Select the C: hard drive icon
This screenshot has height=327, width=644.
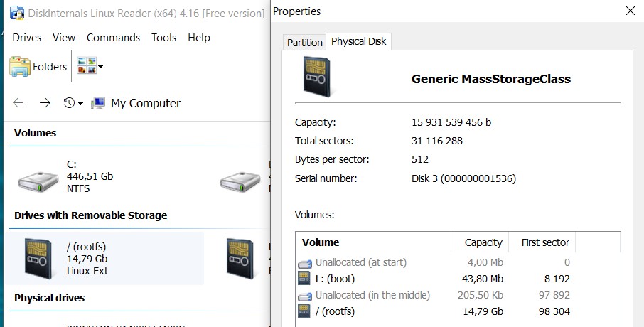[38, 181]
